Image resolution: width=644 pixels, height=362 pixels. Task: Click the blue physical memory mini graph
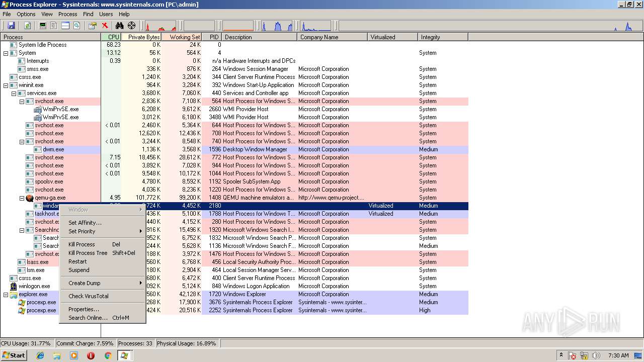point(277,26)
